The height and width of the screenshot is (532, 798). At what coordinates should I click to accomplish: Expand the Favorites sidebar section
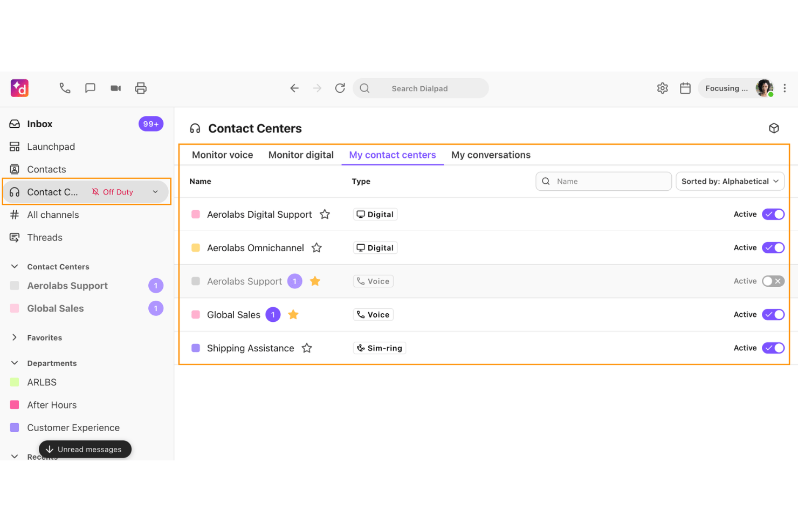(x=15, y=337)
